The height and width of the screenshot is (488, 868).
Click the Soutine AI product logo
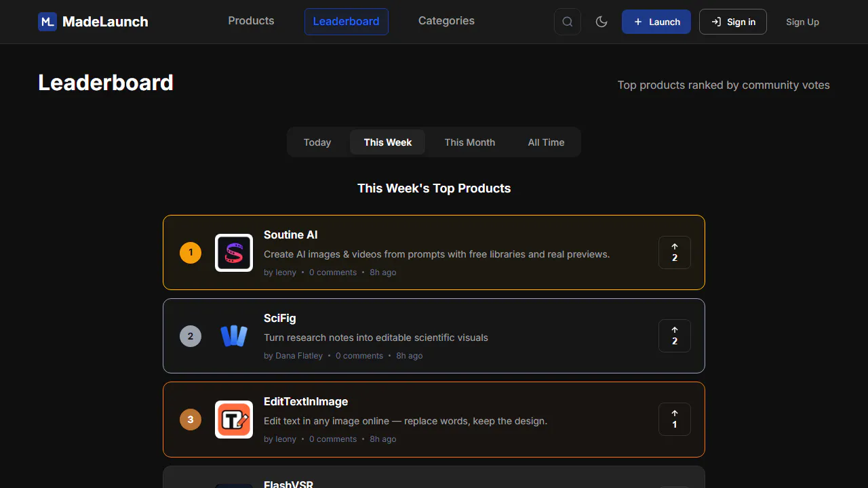coord(234,253)
